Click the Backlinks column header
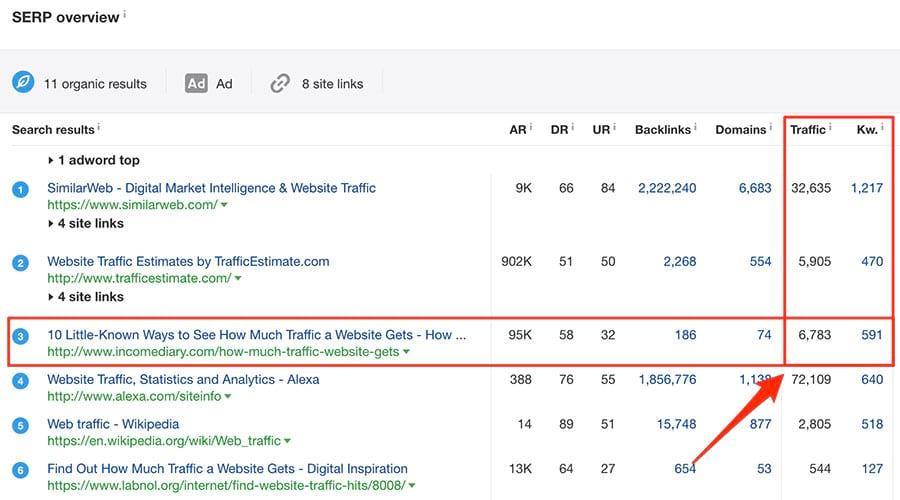 (x=663, y=130)
